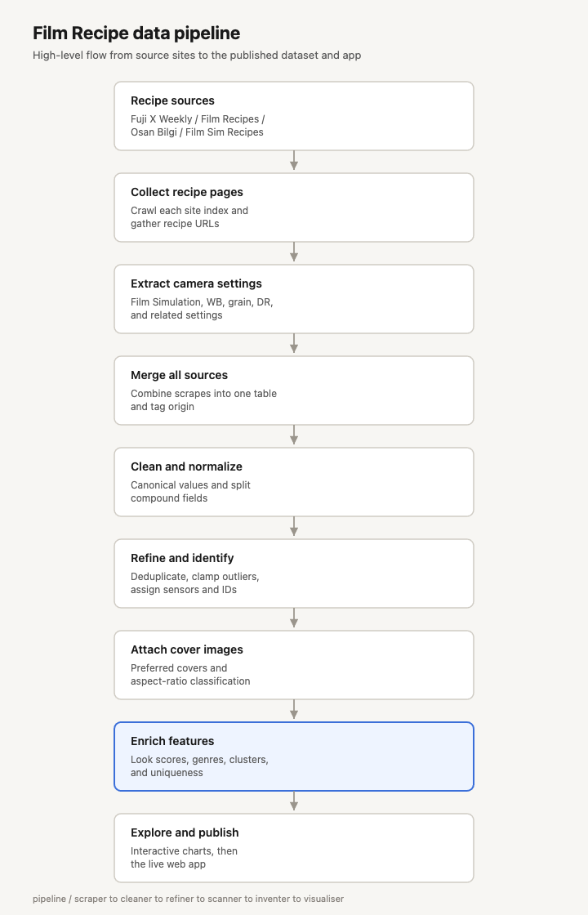
Task: Select arrow pointing to Enrich features
Action: (294, 710)
